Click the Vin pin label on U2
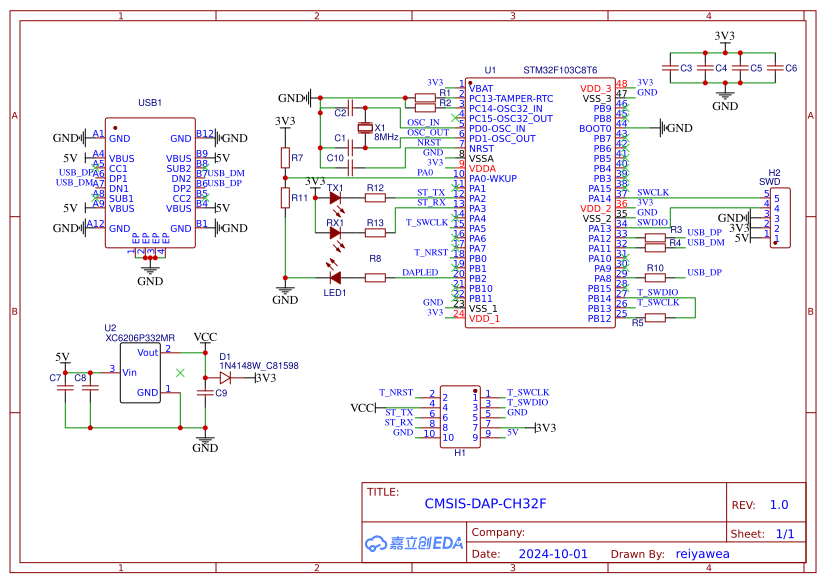The height and width of the screenshot is (583, 826). 130,373
